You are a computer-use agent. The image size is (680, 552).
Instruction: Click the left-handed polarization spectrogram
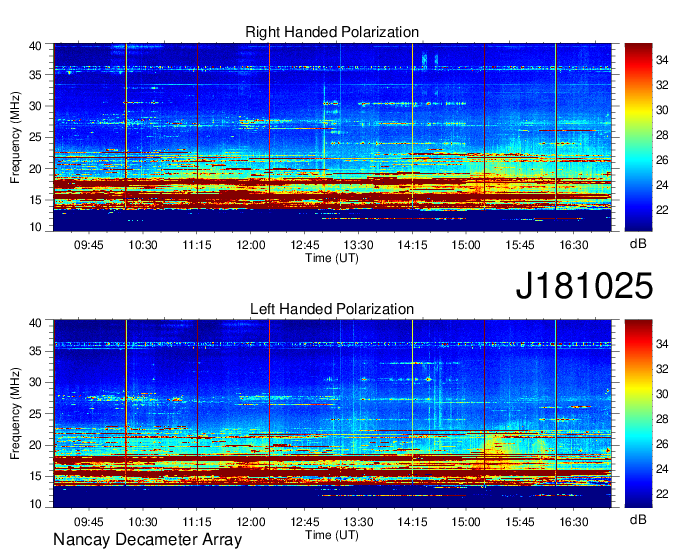[x=332, y=414]
